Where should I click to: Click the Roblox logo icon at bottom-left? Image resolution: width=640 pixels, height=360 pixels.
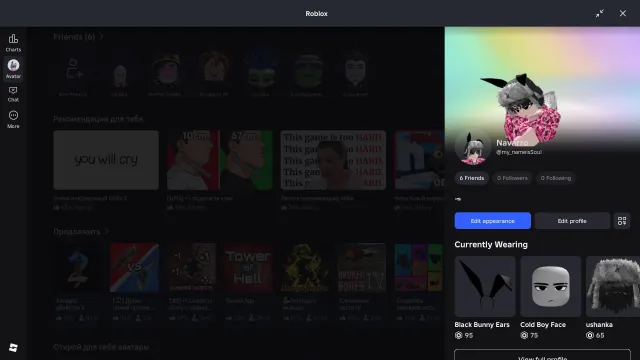coord(13,347)
